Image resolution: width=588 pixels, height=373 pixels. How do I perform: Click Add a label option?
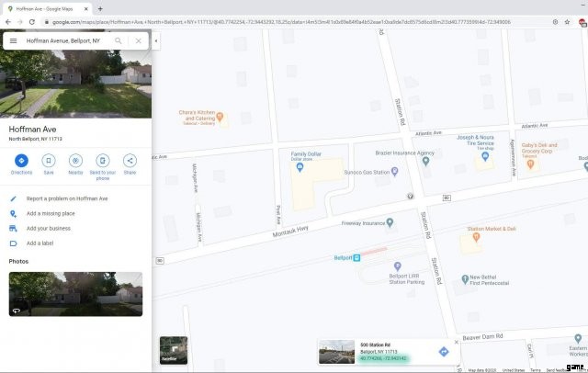click(40, 243)
